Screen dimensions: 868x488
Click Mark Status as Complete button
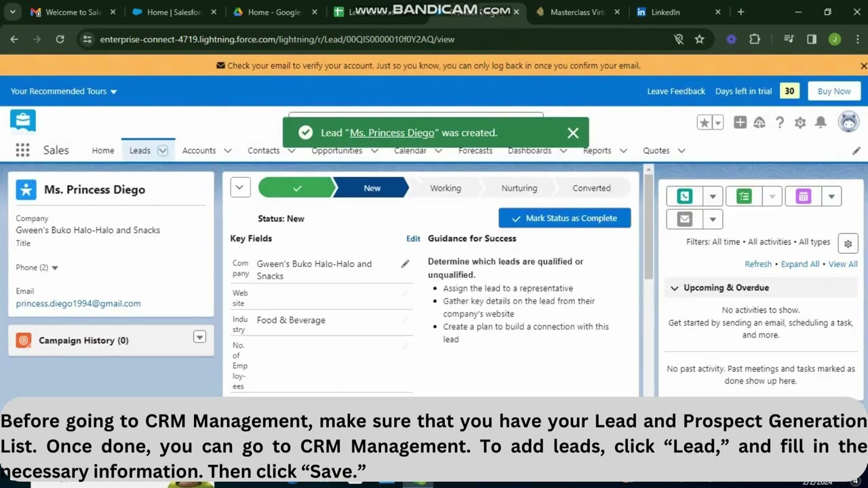(x=564, y=218)
